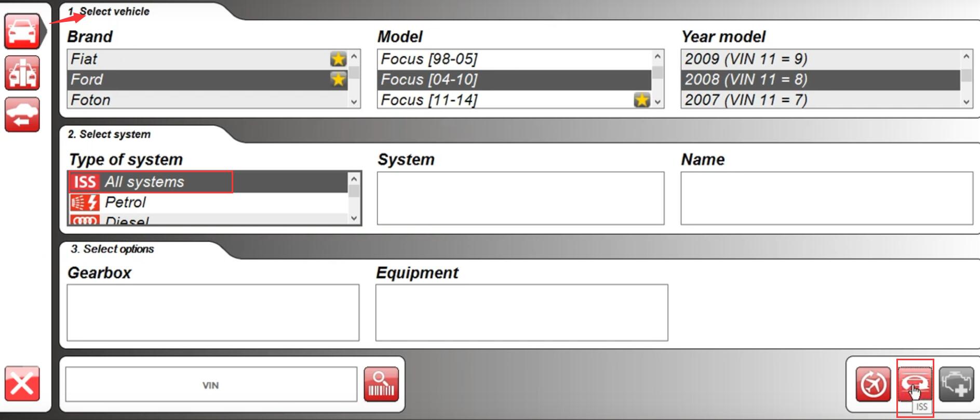
Task: Toggle favorite star on Focus [11-14]
Action: (x=642, y=99)
